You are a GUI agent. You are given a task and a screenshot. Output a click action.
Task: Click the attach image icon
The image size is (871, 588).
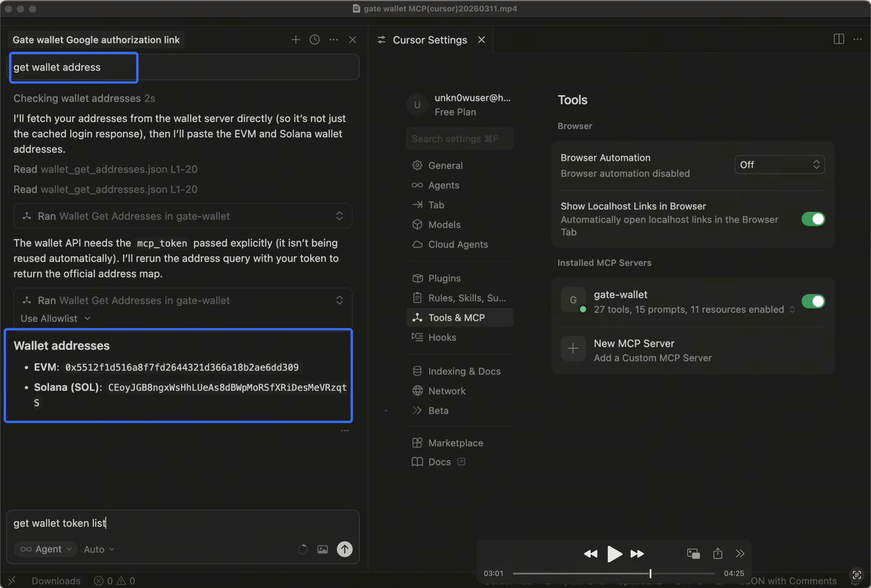pos(323,549)
